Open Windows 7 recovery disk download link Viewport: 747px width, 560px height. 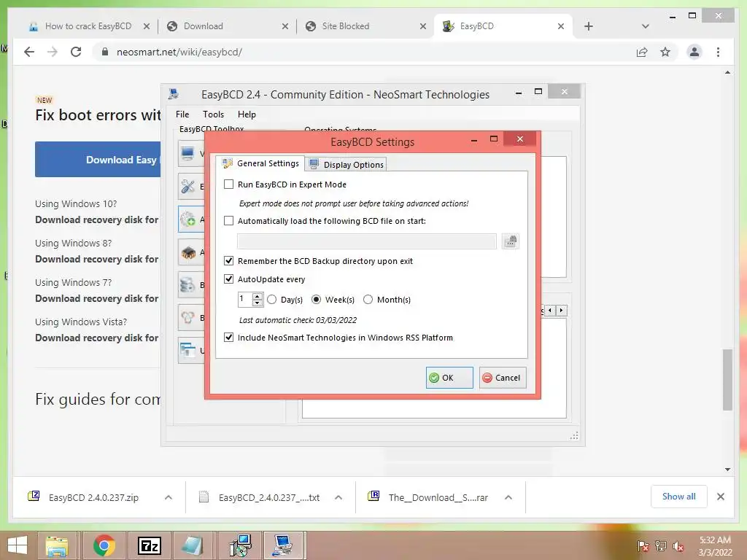(97, 298)
